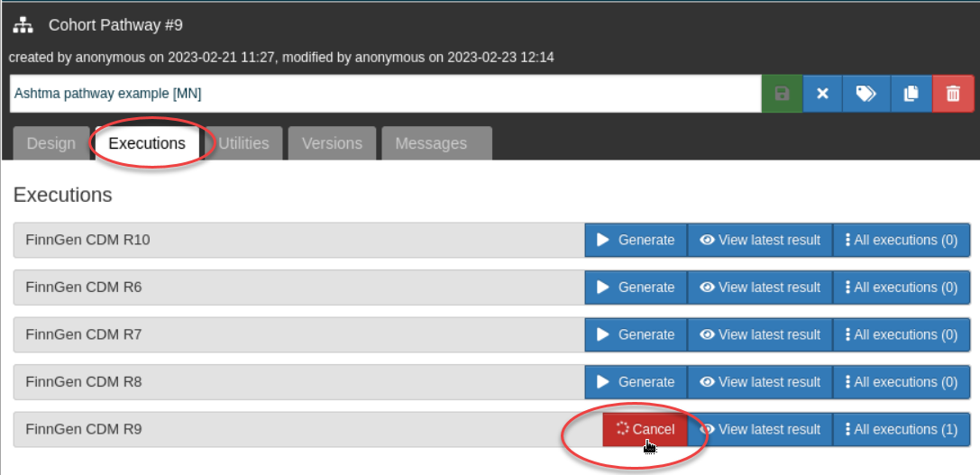This screenshot has width=980, height=475.
Task: View latest result for FinnGen CDM R8
Action: 760,382
